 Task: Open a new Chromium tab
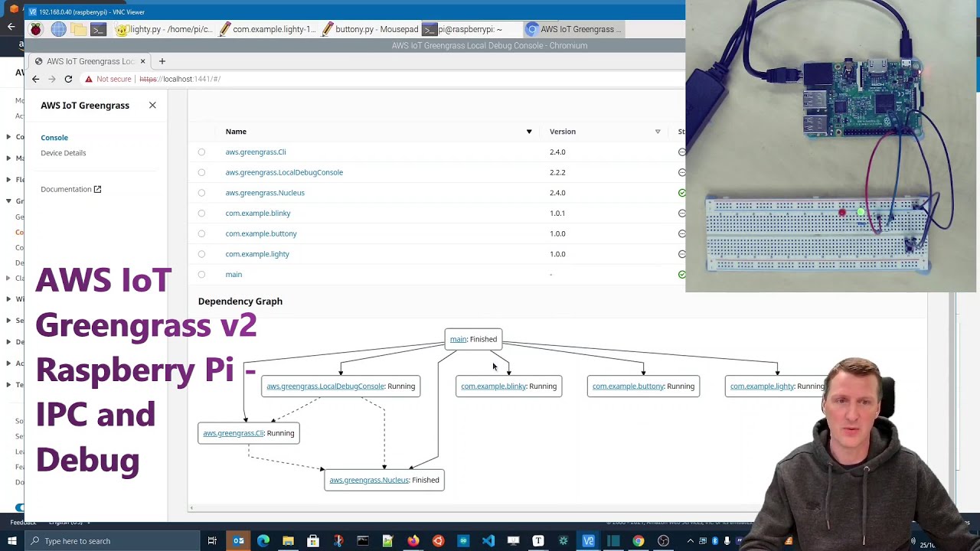[162, 61]
